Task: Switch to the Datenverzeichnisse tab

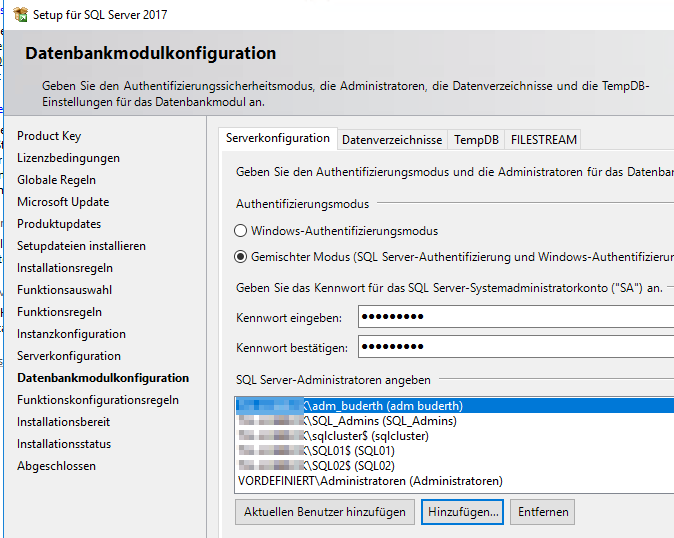Action: click(392, 140)
